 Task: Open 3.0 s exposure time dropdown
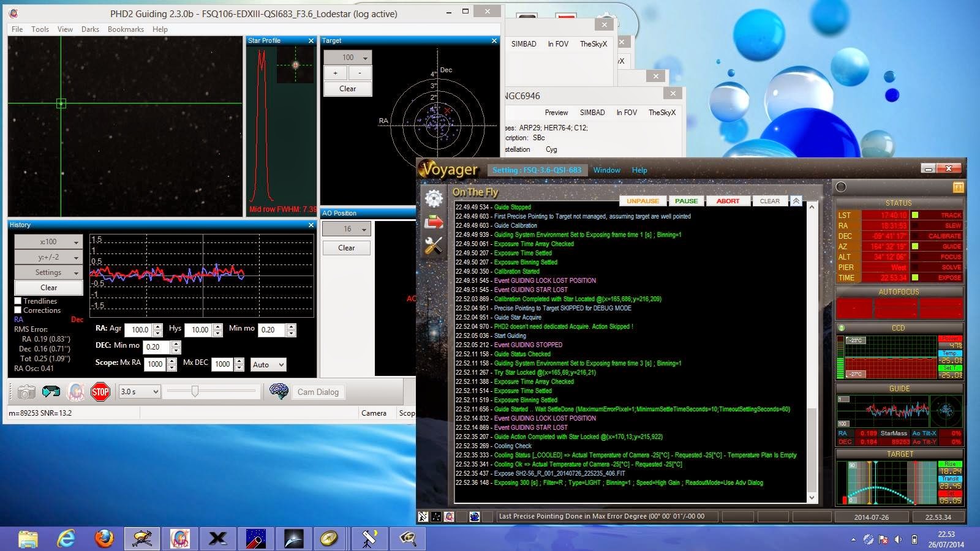tap(140, 392)
